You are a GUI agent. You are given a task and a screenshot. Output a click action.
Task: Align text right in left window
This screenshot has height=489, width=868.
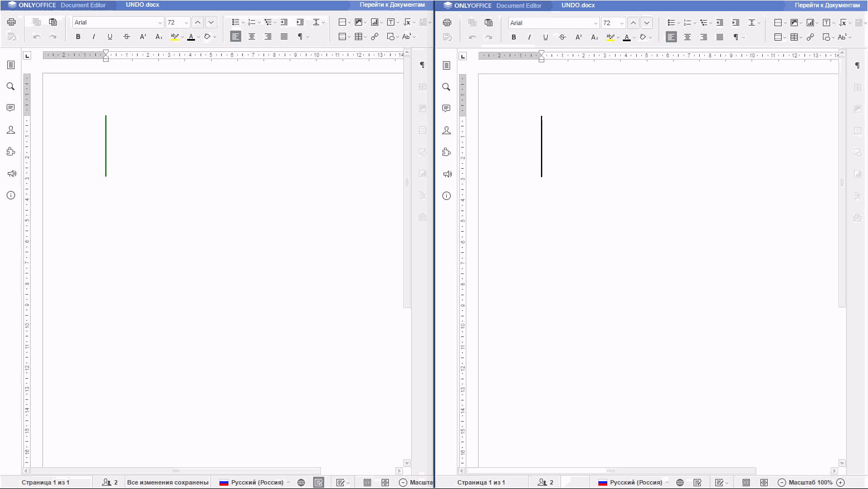(268, 37)
